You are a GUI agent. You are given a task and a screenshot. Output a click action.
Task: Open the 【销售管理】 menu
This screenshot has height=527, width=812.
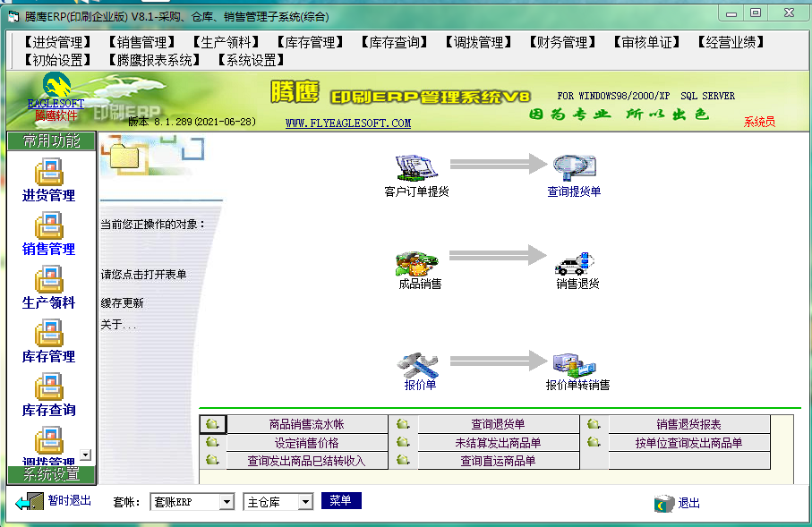(x=141, y=42)
